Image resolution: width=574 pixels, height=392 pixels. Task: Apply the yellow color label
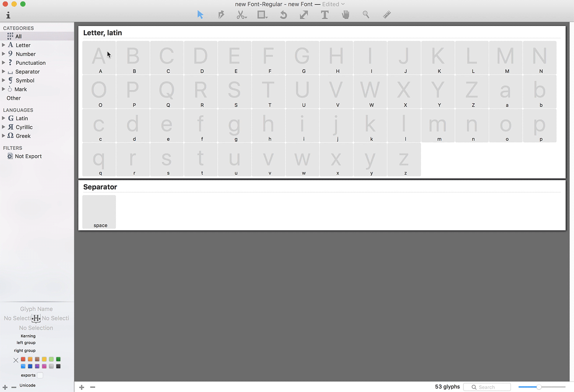point(44,359)
